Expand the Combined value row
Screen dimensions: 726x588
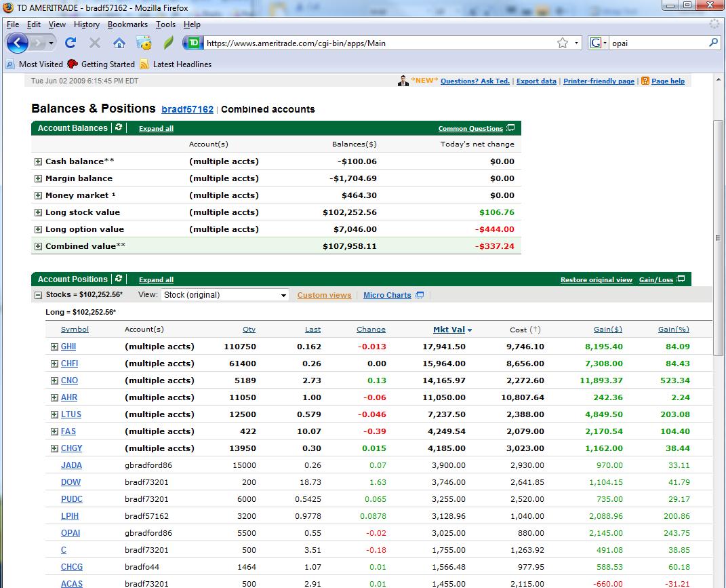38,246
